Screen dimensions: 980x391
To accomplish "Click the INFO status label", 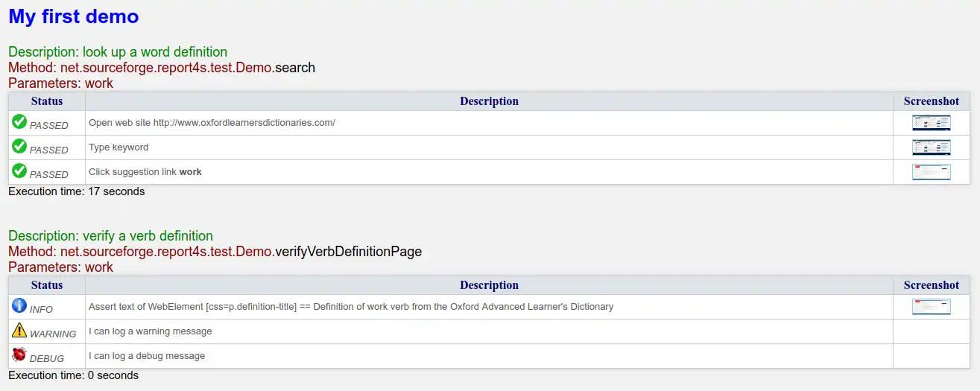I will (42, 310).
